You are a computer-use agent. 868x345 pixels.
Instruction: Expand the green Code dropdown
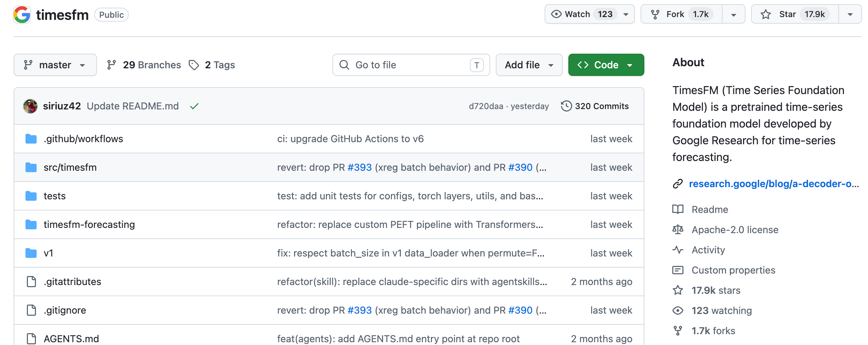(606, 65)
